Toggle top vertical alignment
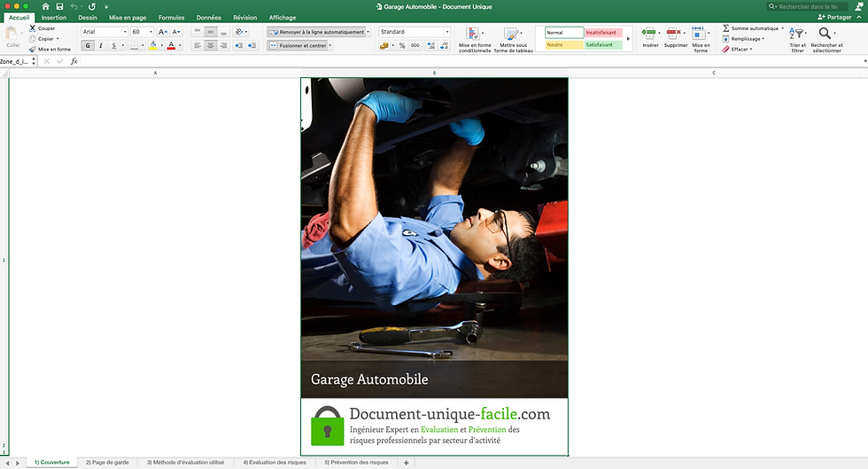The image size is (868, 469). tap(197, 32)
